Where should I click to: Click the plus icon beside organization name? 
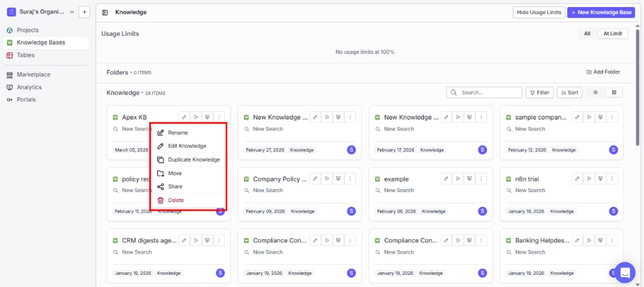(85, 12)
